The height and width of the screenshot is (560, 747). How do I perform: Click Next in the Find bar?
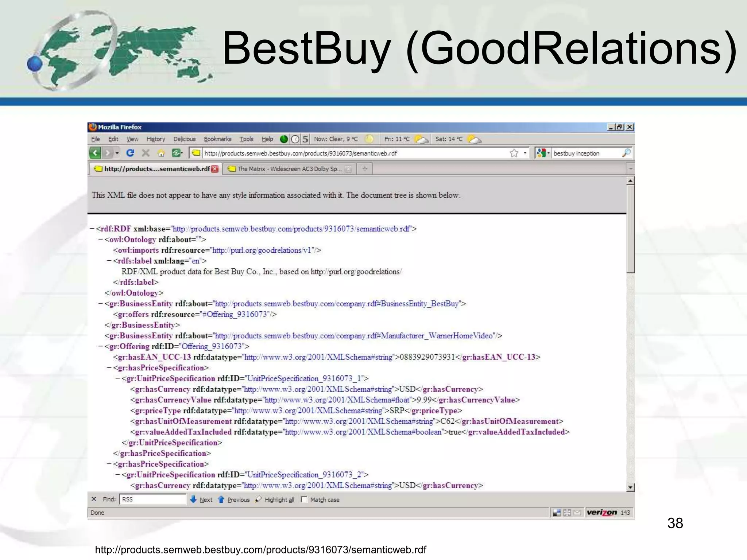(201, 499)
